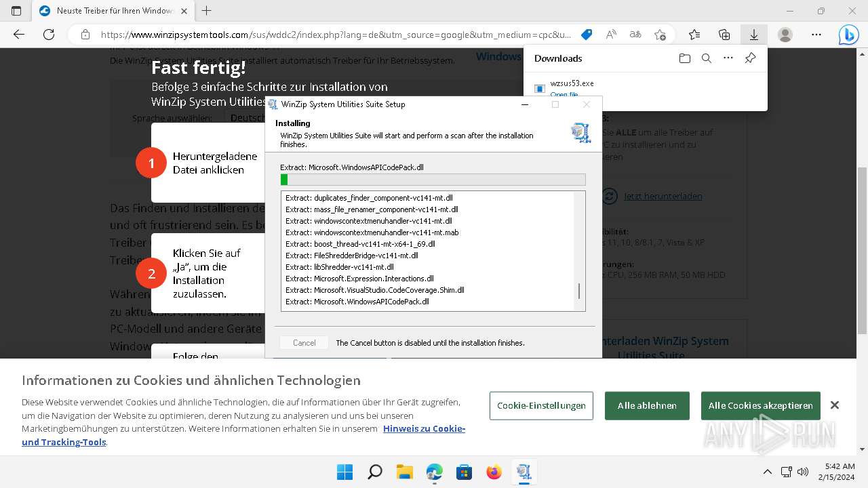Open Microsoft Store from taskbar
868x488 pixels.
(x=464, y=472)
